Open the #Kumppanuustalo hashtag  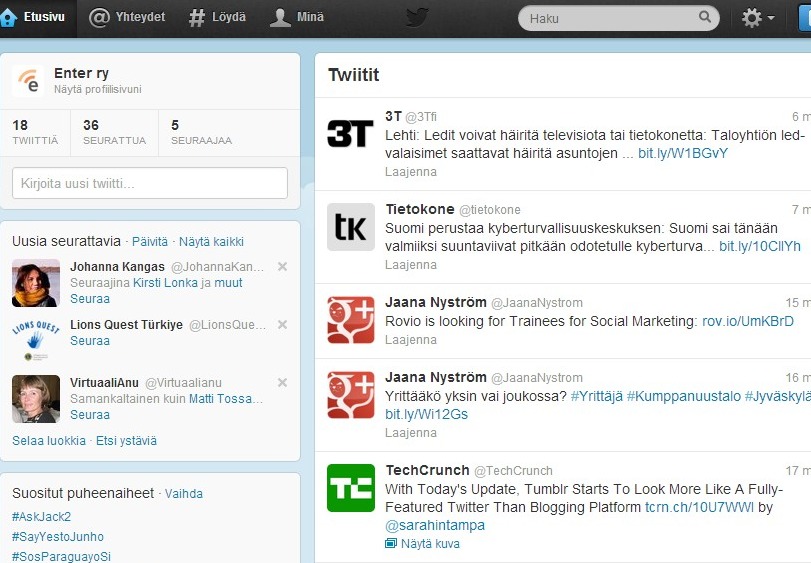tap(684, 396)
